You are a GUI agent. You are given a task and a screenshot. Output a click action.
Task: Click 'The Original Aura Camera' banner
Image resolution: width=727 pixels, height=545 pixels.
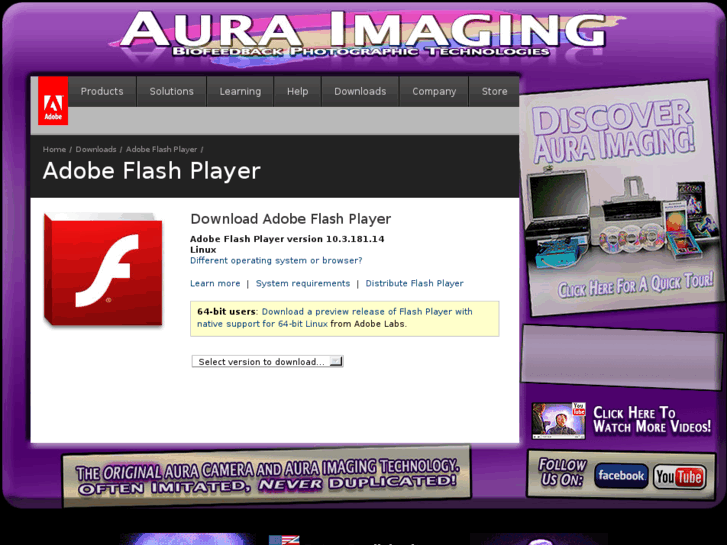point(267,475)
